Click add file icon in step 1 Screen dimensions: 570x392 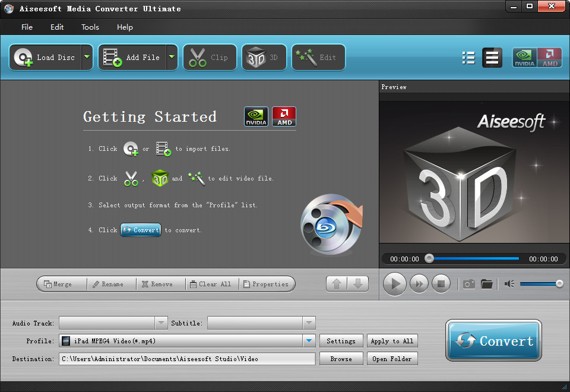[x=163, y=148]
